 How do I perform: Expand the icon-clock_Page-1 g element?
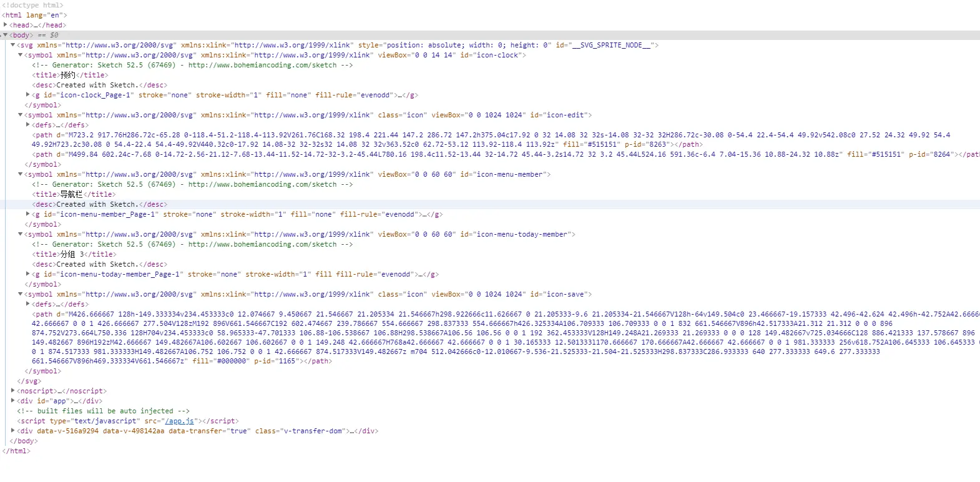coord(28,95)
